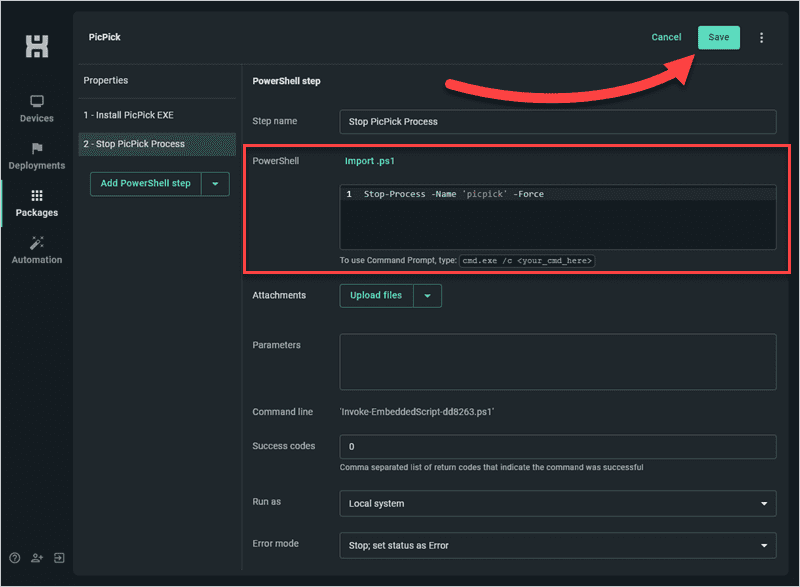Click Add PowerShell step button

[x=145, y=184]
